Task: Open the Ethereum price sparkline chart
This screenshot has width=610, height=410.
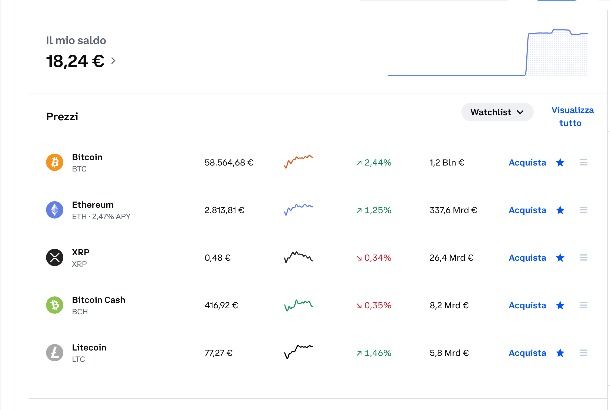Action: point(298,210)
